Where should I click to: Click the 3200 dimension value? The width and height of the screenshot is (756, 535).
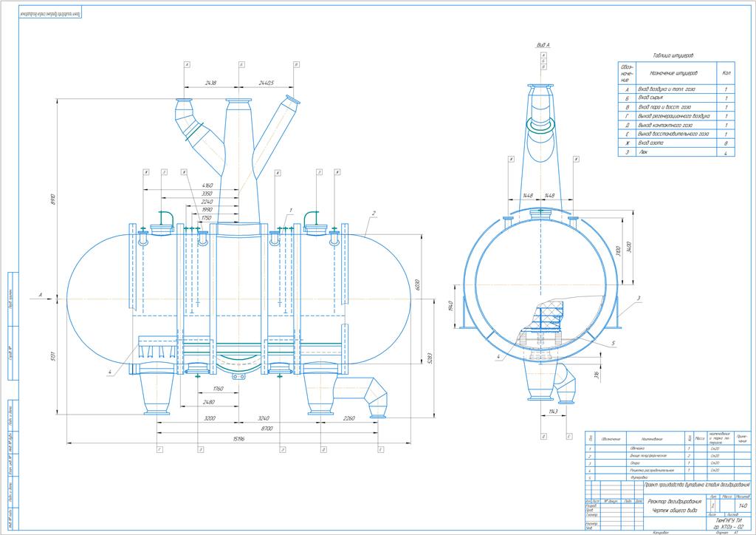[210, 419]
